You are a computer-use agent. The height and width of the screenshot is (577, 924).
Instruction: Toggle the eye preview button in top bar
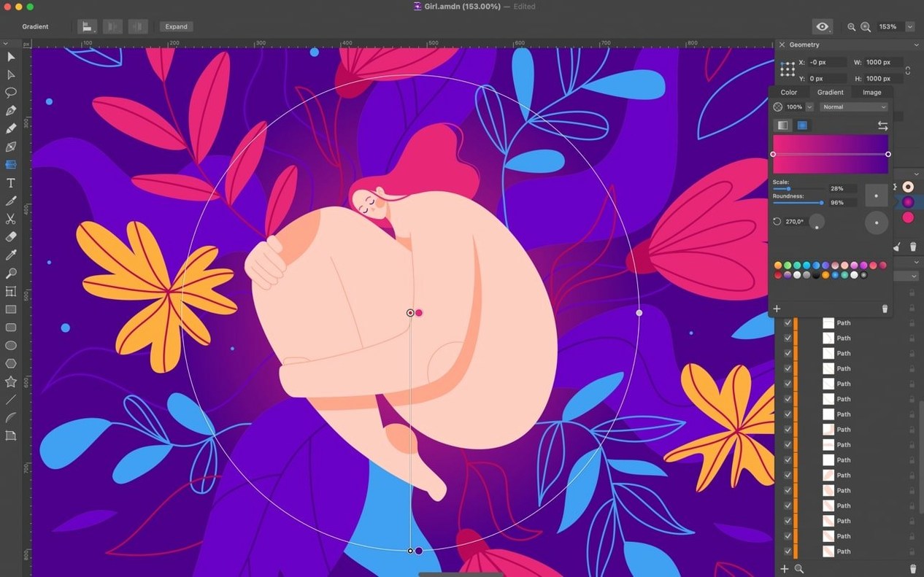pyautogui.click(x=823, y=27)
